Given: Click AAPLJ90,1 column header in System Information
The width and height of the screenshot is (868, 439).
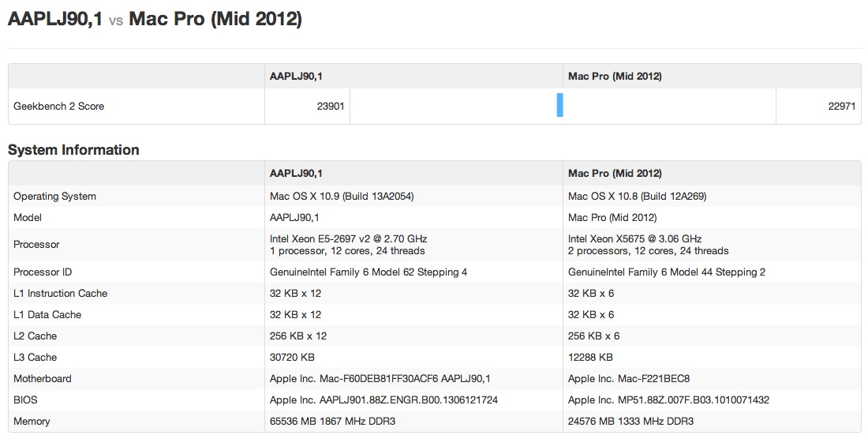Looking at the screenshot, I should (296, 173).
